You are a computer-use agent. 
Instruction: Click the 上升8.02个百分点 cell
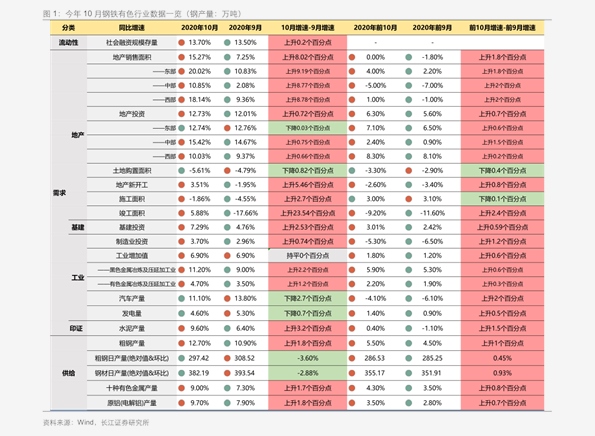(308, 57)
